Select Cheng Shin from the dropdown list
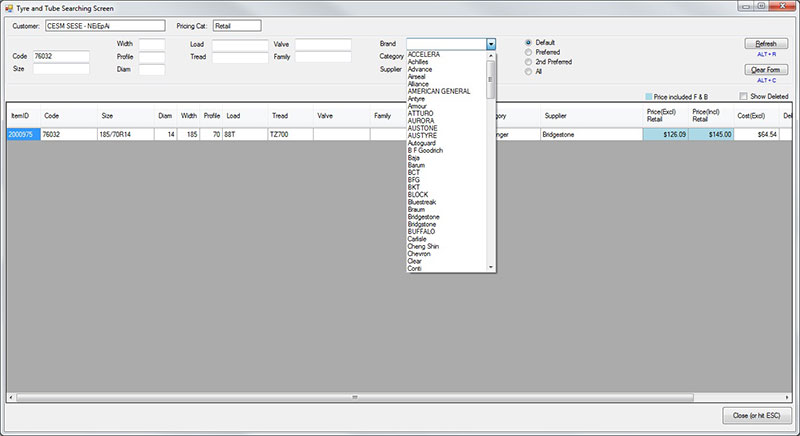 coord(427,246)
